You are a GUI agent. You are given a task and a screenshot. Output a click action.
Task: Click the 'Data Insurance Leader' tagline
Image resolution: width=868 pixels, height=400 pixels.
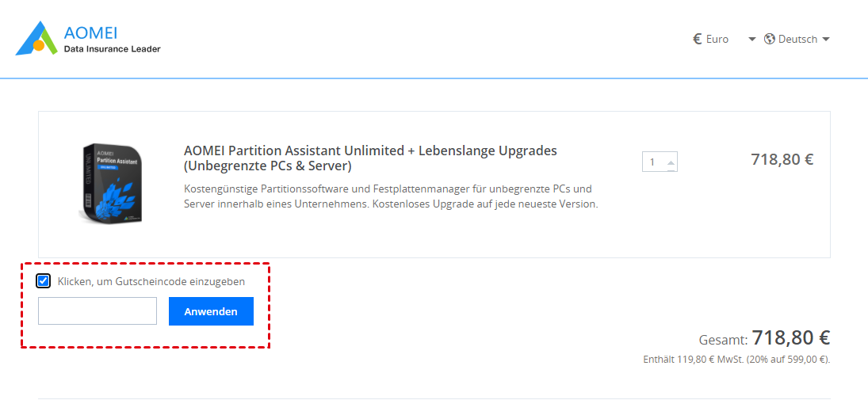coord(113,49)
